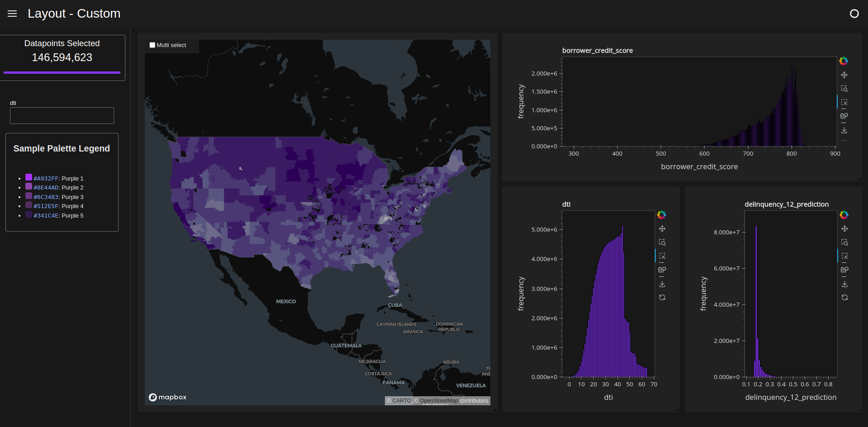Click the Purple 2 color swatch
868x427 pixels.
29,186
